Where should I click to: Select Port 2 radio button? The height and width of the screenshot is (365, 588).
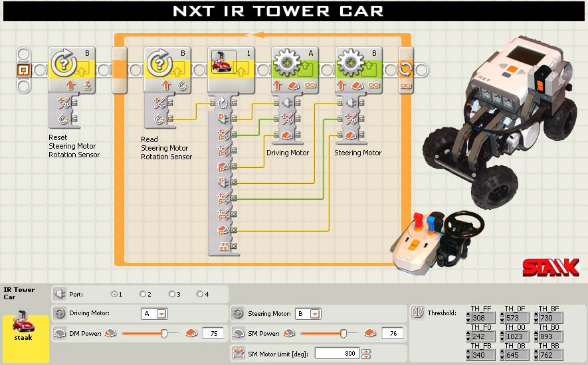pyautogui.click(x=143, y=295)
